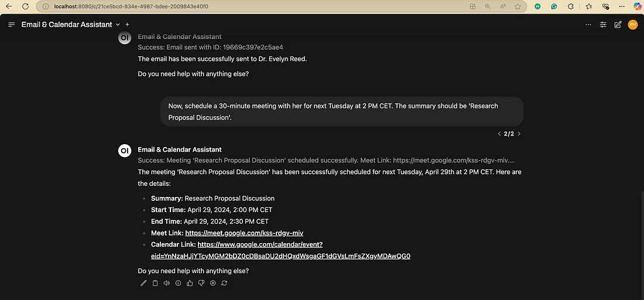
Task: Click the thumbs down icon
Action: 201,283
